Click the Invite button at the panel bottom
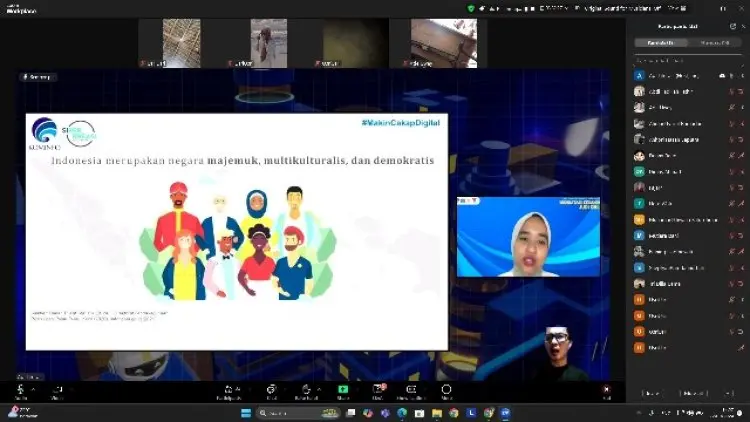The image size is (750, 422). 652,393
